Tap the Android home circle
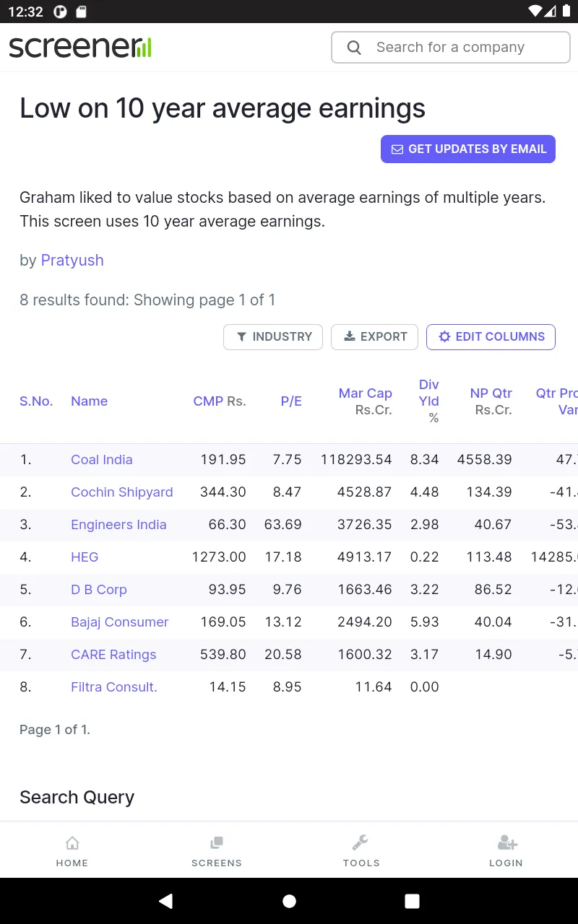The height and width of the screenshot is (924, 578). coord(289,901)
